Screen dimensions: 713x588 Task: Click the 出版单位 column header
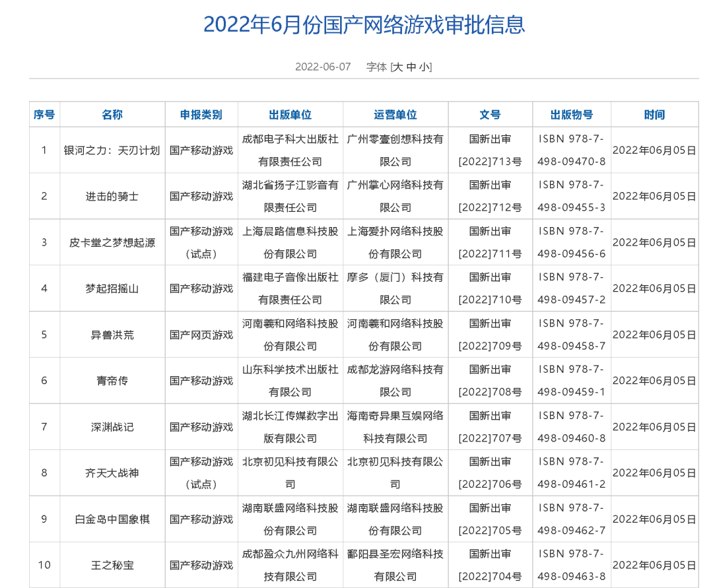click(290, 115)
